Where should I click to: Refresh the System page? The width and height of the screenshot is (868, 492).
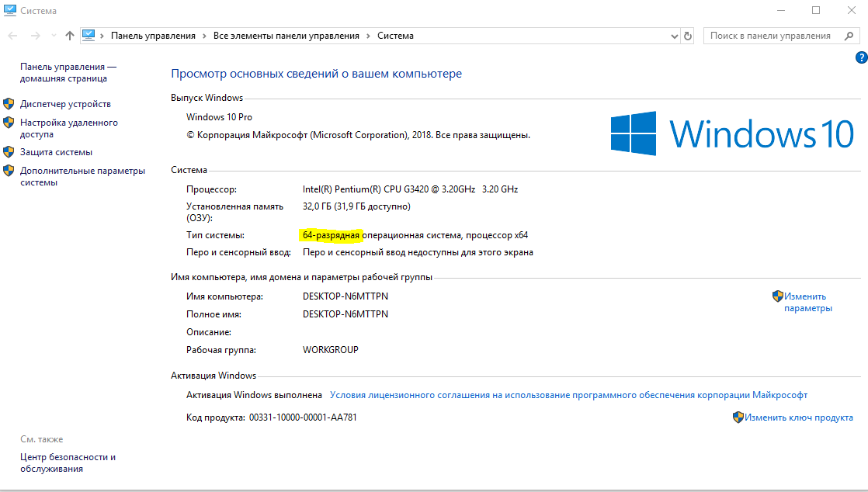point(688,36)
